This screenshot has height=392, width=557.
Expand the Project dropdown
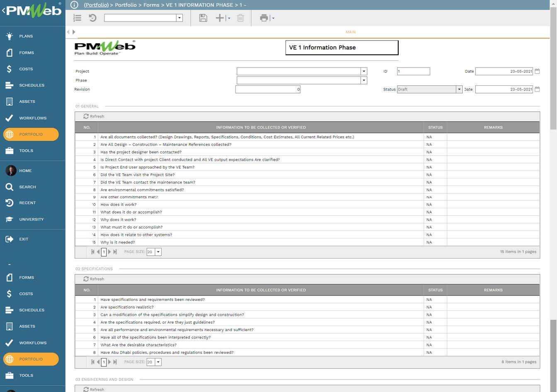[363, 71]
